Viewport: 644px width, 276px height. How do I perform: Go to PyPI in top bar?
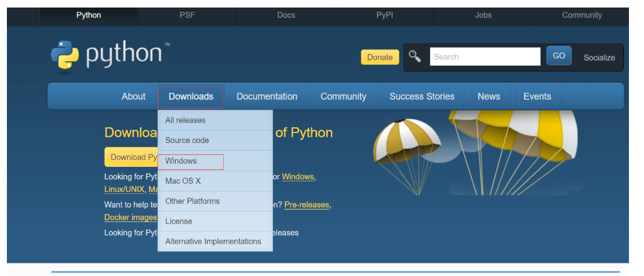[x=385, y=15]
